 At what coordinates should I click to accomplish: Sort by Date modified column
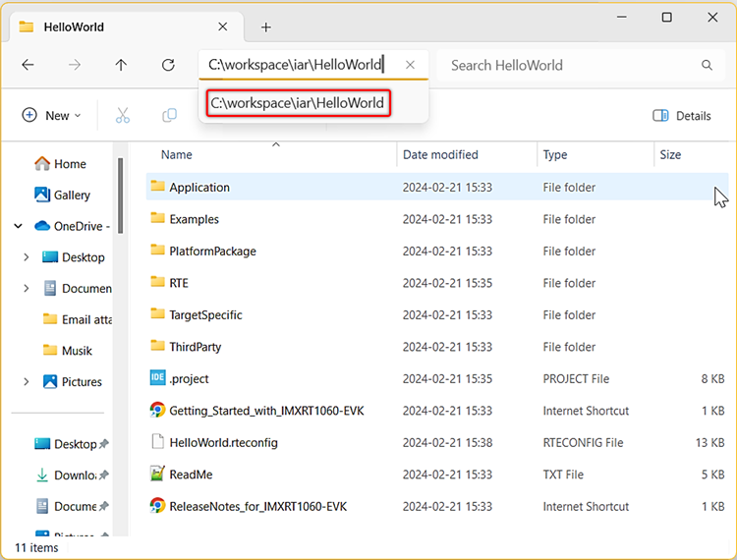click(x=442, y=154)
